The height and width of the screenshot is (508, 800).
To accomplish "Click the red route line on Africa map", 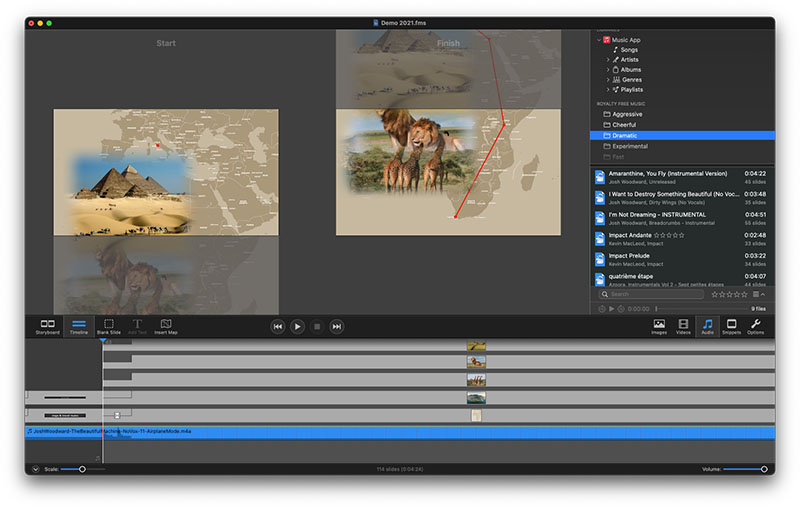I will pos(479,171).
